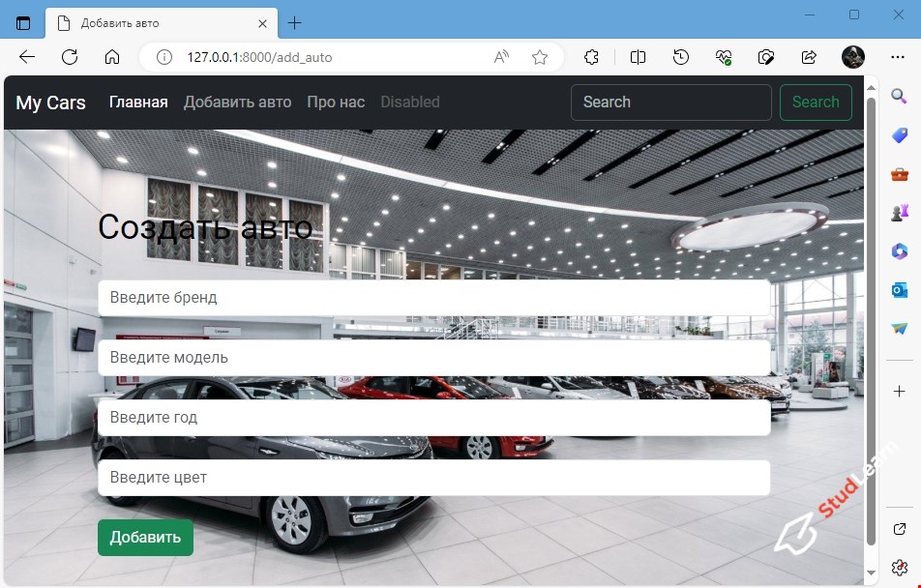Viewport: 921px width, 588px height.
Task: Click the Создать авто heading
Action: click(x=205, y=227)
